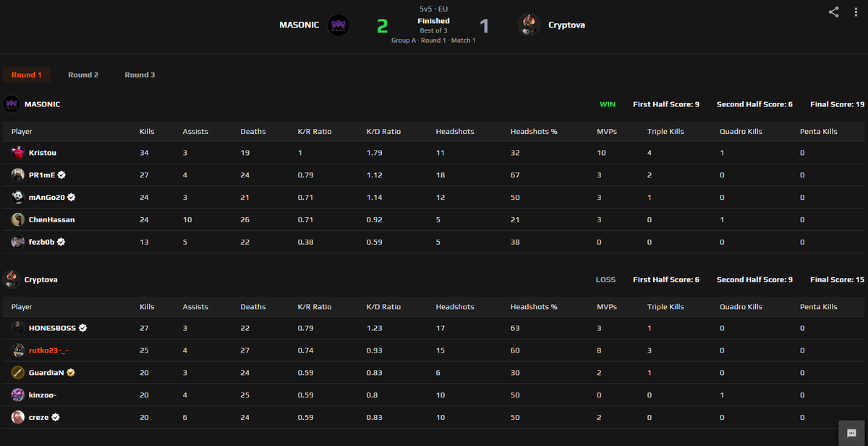Switch to the Round 2 tab
The image size is (868, 446).
83,75
